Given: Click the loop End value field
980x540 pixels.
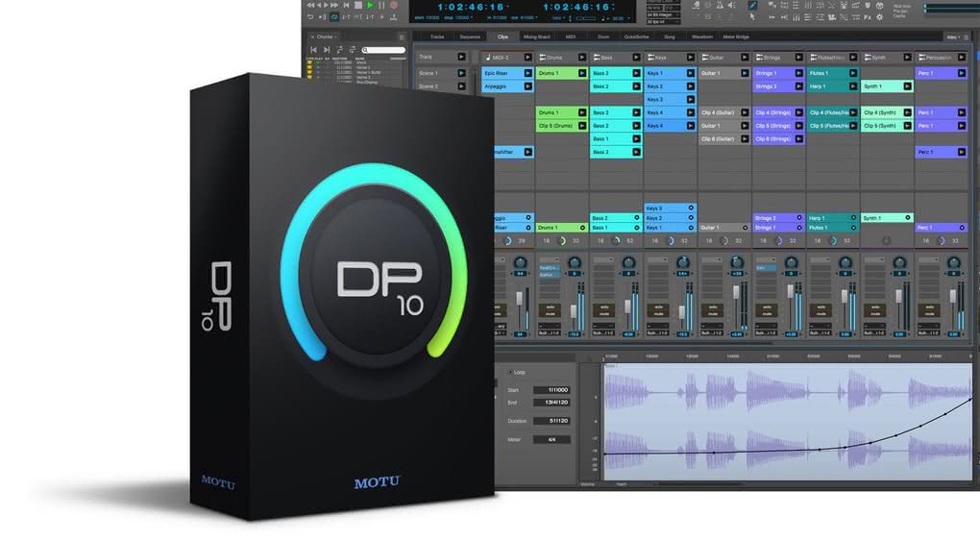Looking at the screenshot, I should click(551, 403).
